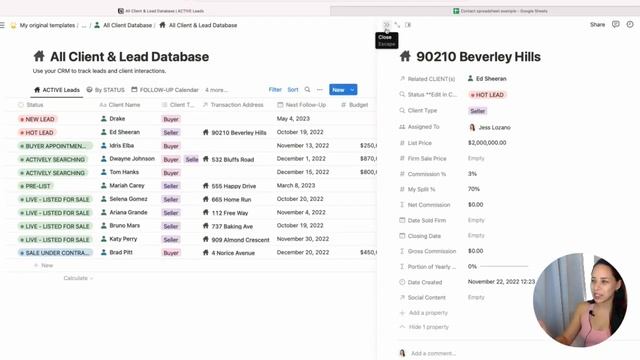This screenshot has height=360, width=640.
Task: Open 555 Happy Drive address page
Action: [233, 186]
